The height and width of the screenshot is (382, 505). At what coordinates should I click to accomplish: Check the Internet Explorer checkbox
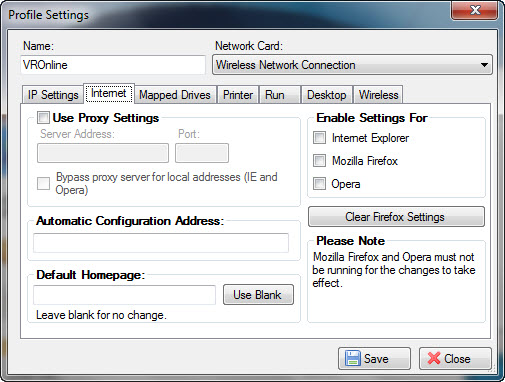click(319, 138)
